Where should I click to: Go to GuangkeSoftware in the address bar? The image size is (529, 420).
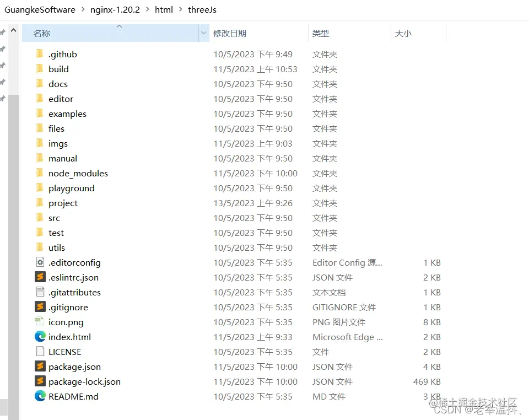(x=40, y=10)
